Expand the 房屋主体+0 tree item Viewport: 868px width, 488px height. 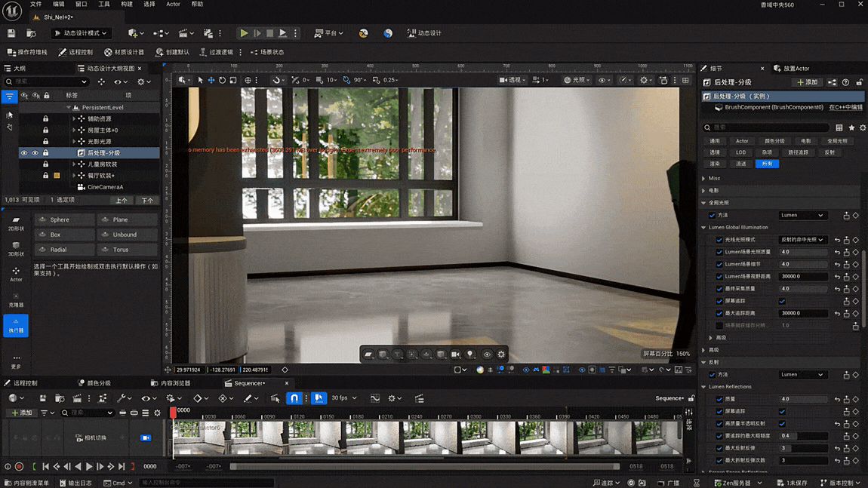click(74, 130)
